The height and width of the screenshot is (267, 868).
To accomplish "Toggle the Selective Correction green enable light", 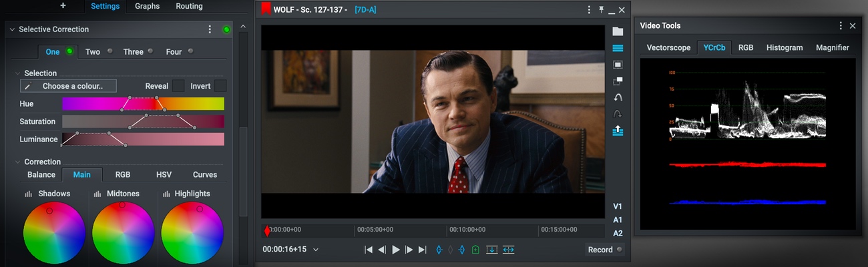I will tap(226, 29).
